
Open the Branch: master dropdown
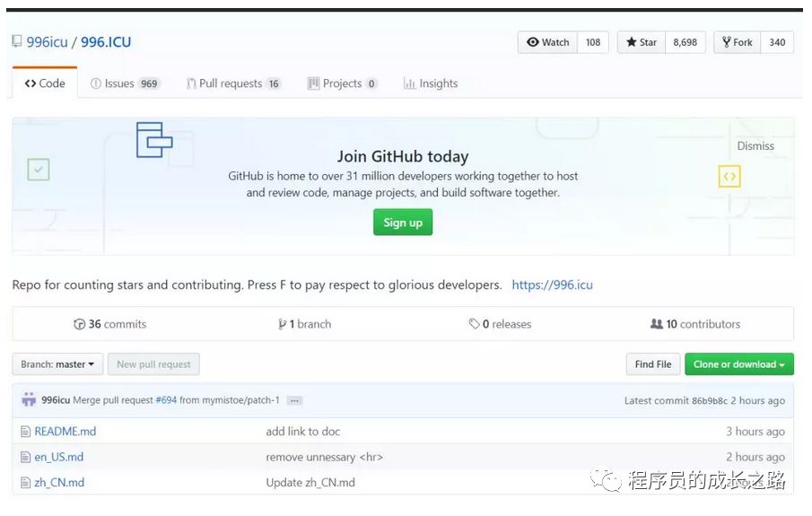[57, 364]
